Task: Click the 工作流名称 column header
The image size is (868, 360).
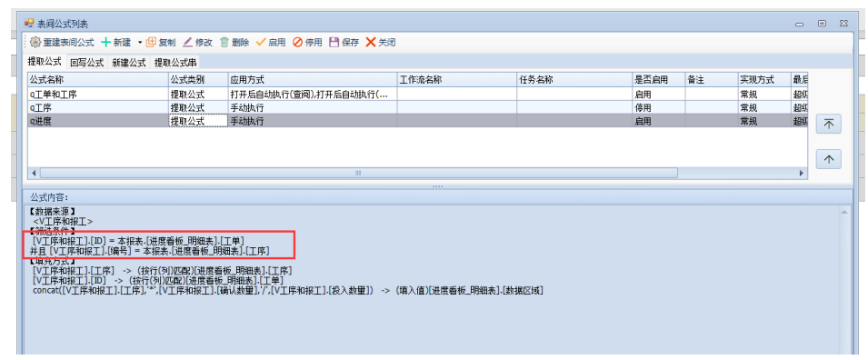Action: click(x=456, y=80)
